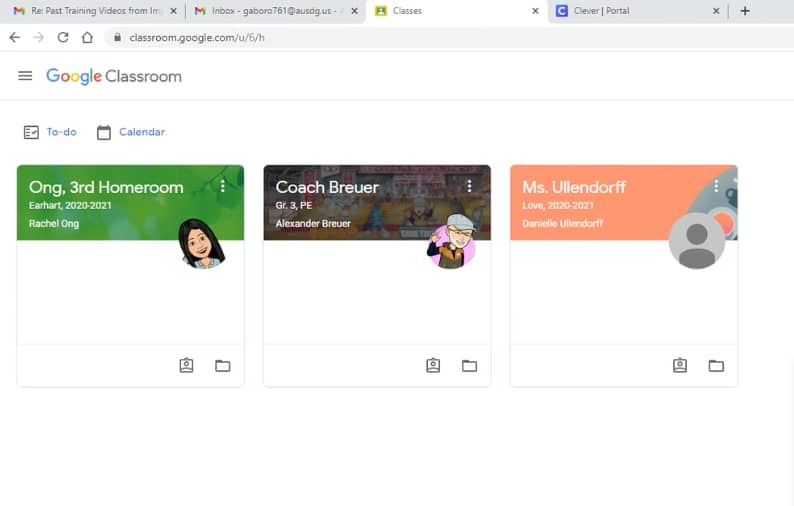This screenshot has height=506, width=794.
Task: Go to the browser home page
Action: [x=87, y=37]
